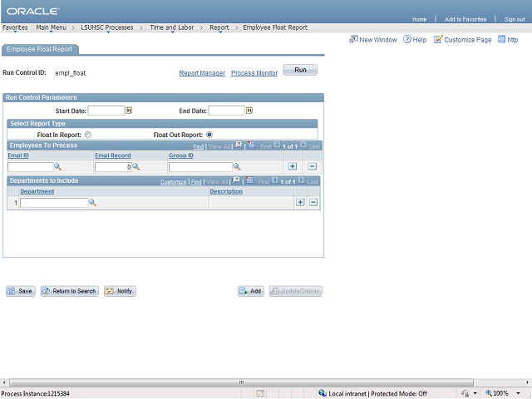Click the Local intranet globe icon
Screen dimensions: 532x399
pos(323,393)
